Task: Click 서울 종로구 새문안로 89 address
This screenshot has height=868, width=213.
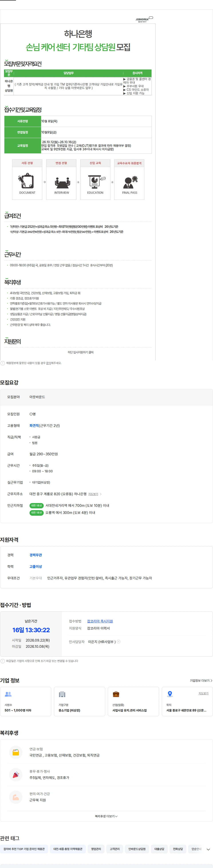Action: coord(186,710)
